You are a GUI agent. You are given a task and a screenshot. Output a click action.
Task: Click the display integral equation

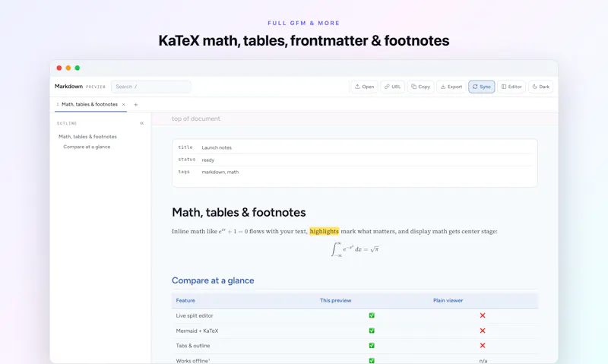pyautogui.click(x=355, y=249)
